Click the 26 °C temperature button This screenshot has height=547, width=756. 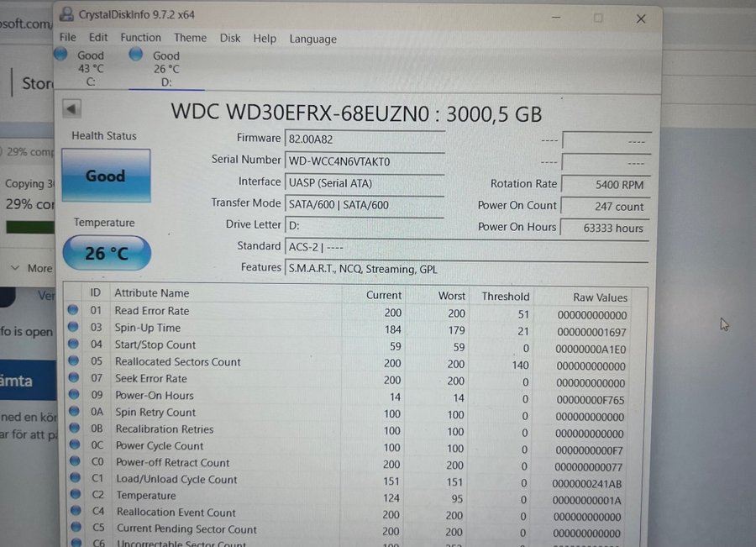tap(107, 253)
